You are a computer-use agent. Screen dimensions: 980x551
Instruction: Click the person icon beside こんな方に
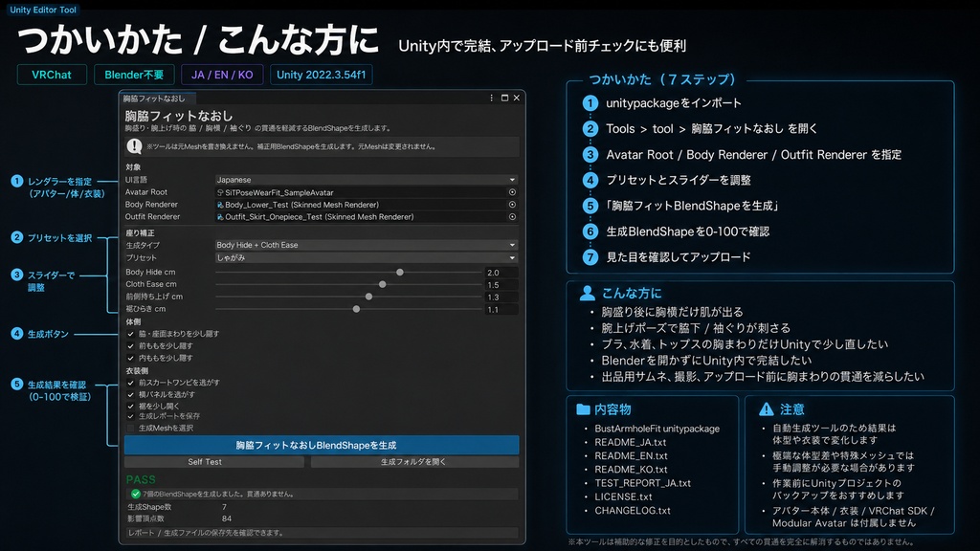point(587,293)
